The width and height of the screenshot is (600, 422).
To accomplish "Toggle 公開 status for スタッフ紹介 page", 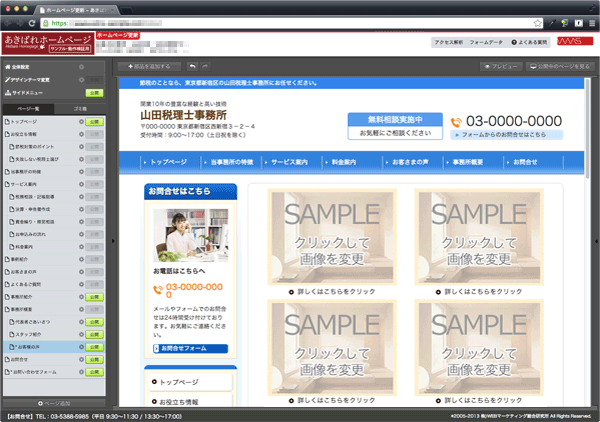I will point(94,335).
